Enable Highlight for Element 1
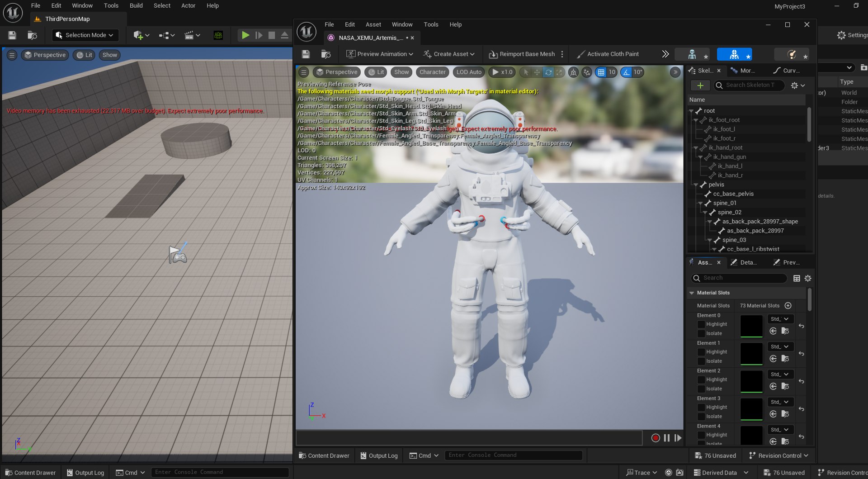 (701, 352)
